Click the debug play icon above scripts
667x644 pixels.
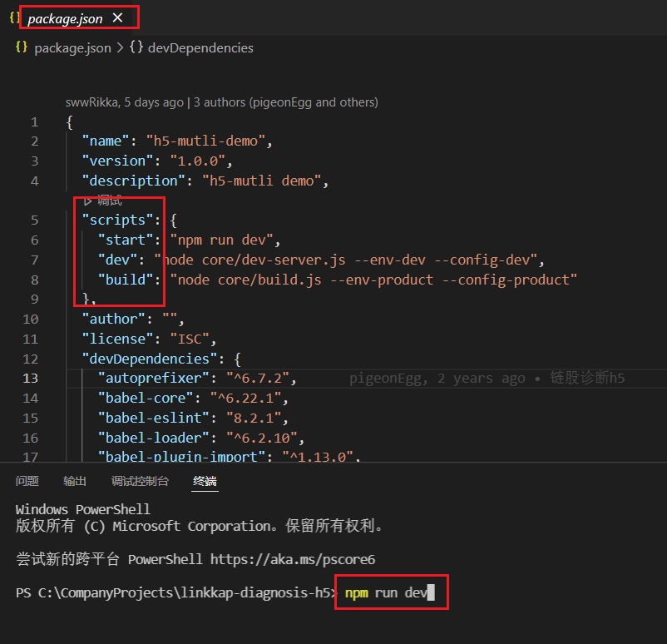(87, 201)
